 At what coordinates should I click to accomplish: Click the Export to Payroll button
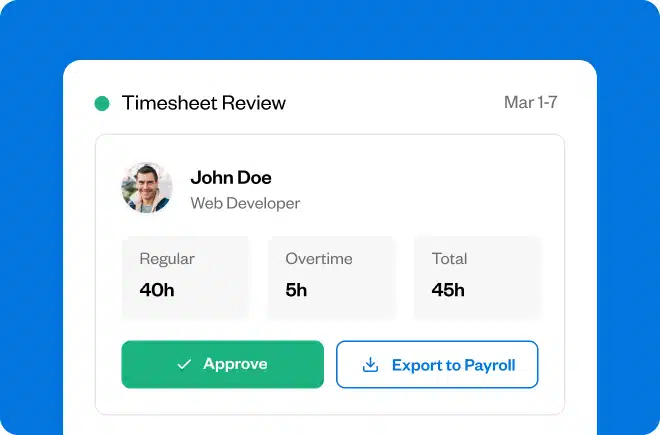(437, 365)
